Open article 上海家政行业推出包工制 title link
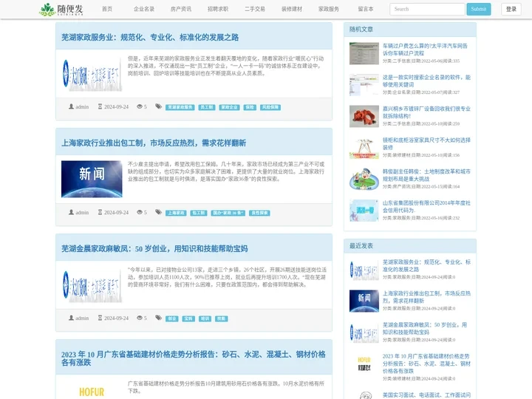 click(154, 143)
